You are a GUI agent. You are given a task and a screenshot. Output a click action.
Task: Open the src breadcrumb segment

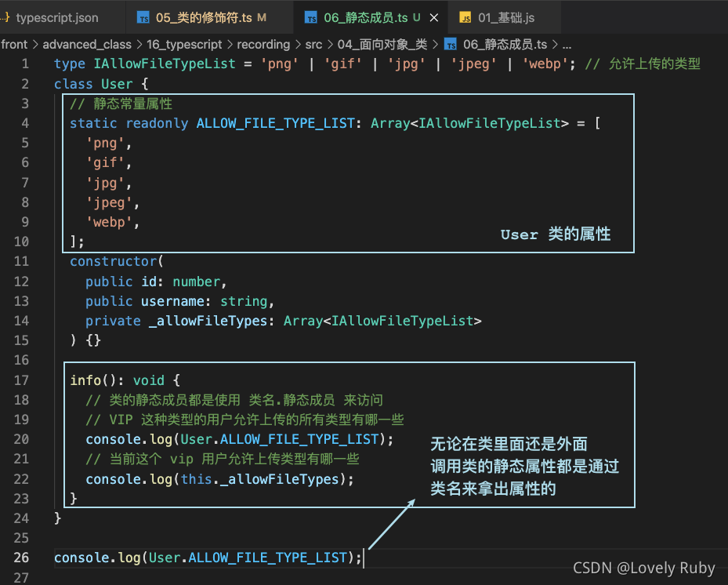[313, 45]
